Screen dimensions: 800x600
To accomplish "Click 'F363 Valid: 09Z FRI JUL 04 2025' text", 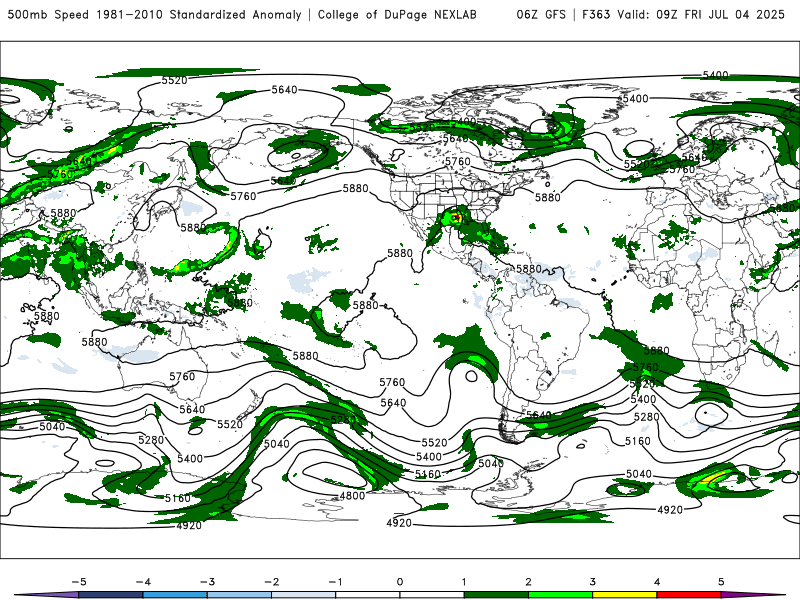I will pos(683,15).
